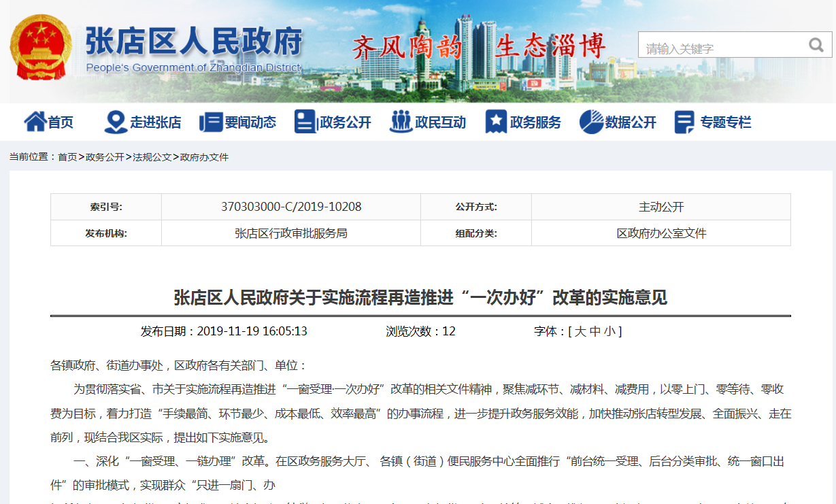This screenshot has width=836, height=504.
Task: Open the 数据公开 menu item
Action: point(631,122)
